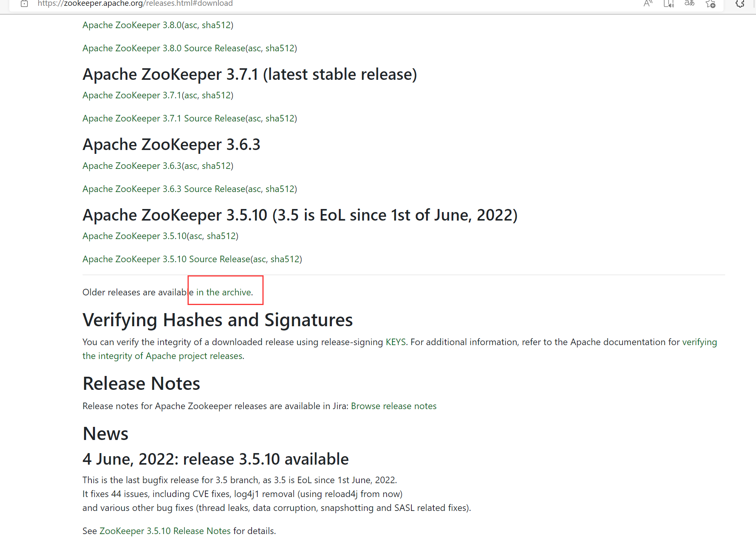
Task: Open Browse release notes link
Action: 394,406
